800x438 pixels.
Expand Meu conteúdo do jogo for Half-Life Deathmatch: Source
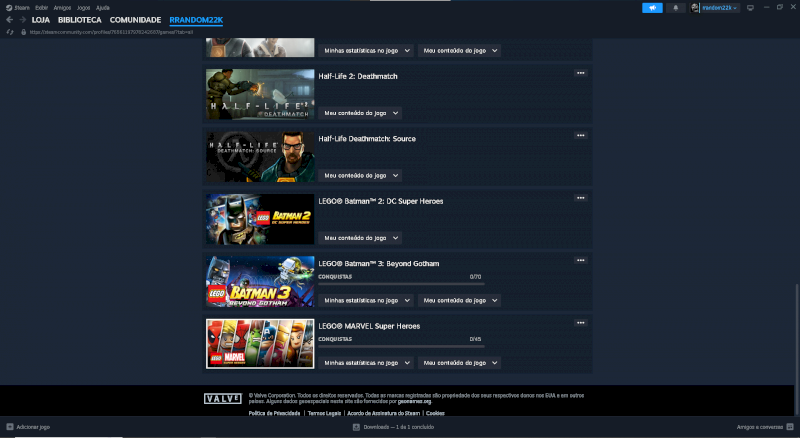(360, 175)
